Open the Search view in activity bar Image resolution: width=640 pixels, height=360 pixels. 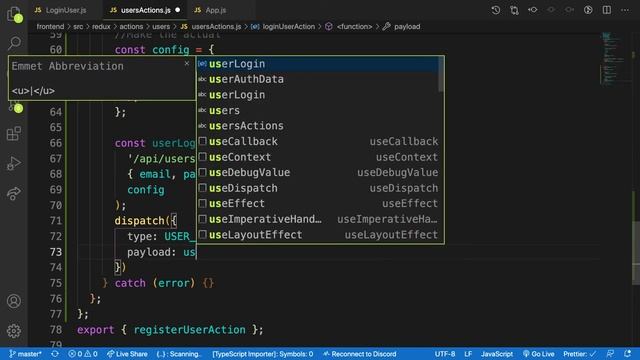(x=14, y=42)
